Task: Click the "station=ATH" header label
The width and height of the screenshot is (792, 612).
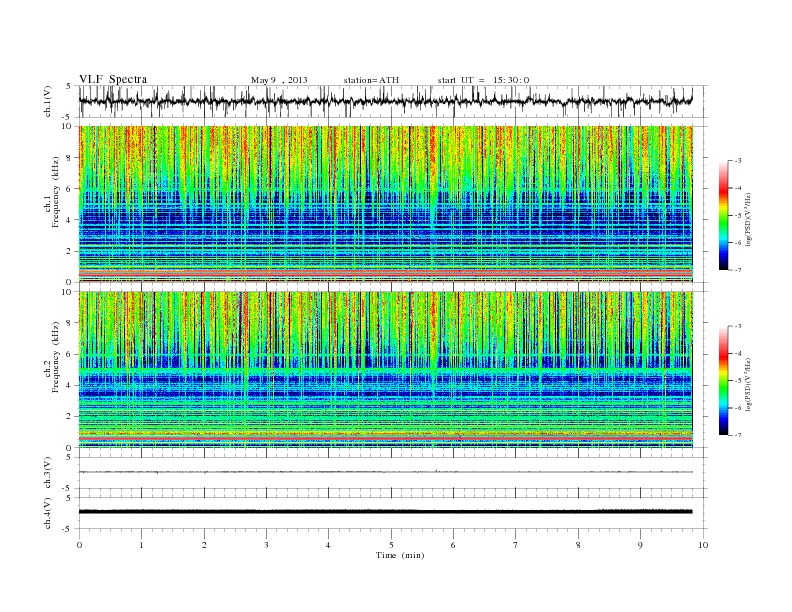Action: click(x=371, y=80)
